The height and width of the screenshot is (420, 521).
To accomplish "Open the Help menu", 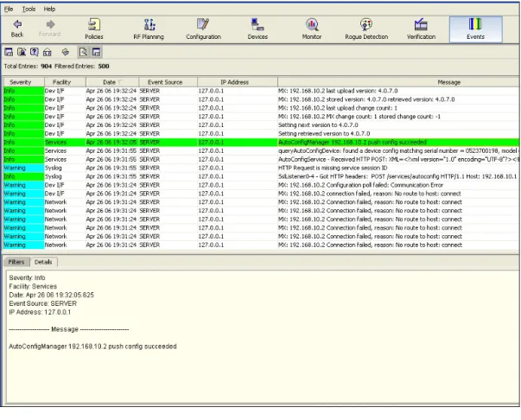I will 49,9.
